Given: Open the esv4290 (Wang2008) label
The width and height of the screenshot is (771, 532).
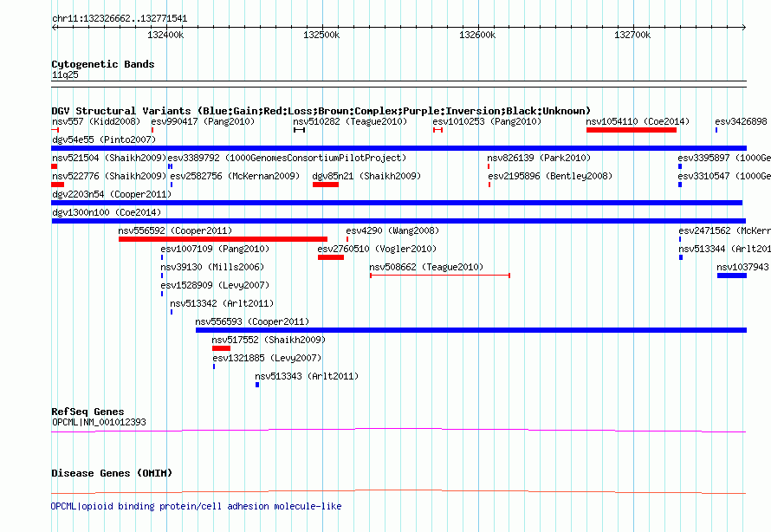Looking at the screenshot, I should [x=392, y=230].
